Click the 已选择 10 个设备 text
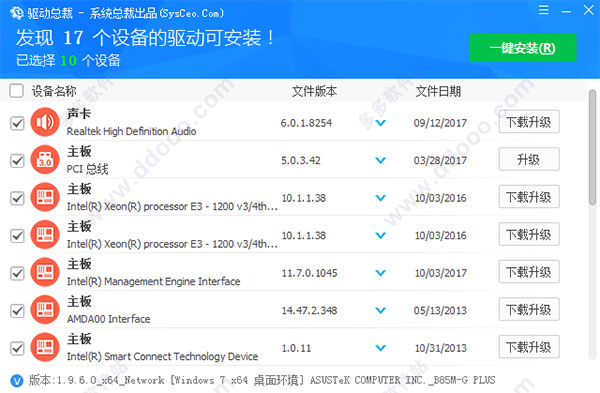This screenshot has height=393, width=600. 68,60
